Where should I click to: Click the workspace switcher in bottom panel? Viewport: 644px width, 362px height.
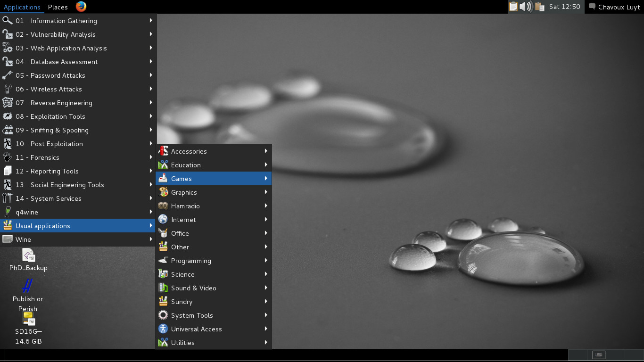point(599,355)
